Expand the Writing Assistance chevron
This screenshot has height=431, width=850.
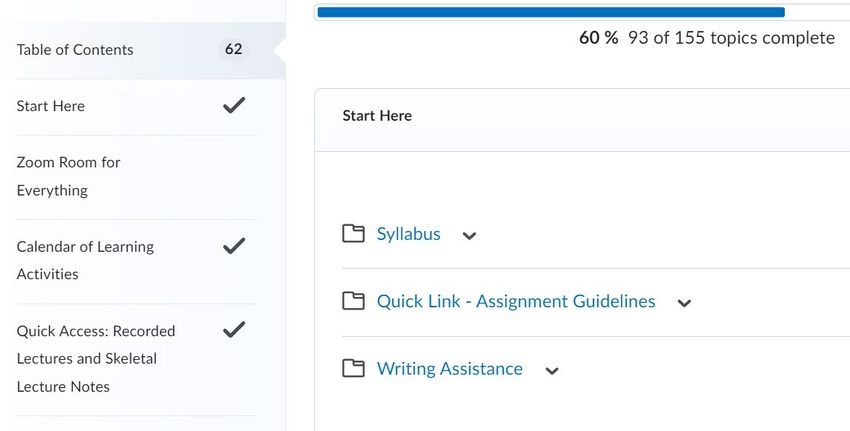(552, 371)
